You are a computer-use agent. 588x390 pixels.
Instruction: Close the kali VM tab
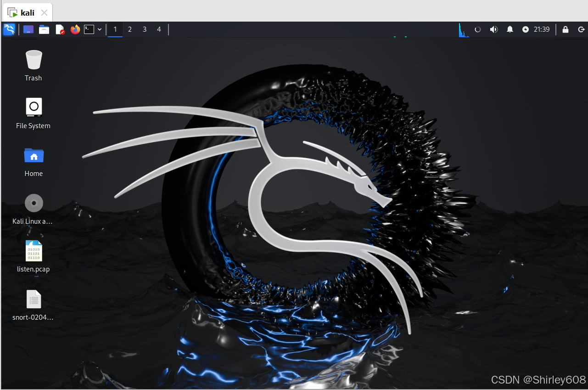(44, 13)
